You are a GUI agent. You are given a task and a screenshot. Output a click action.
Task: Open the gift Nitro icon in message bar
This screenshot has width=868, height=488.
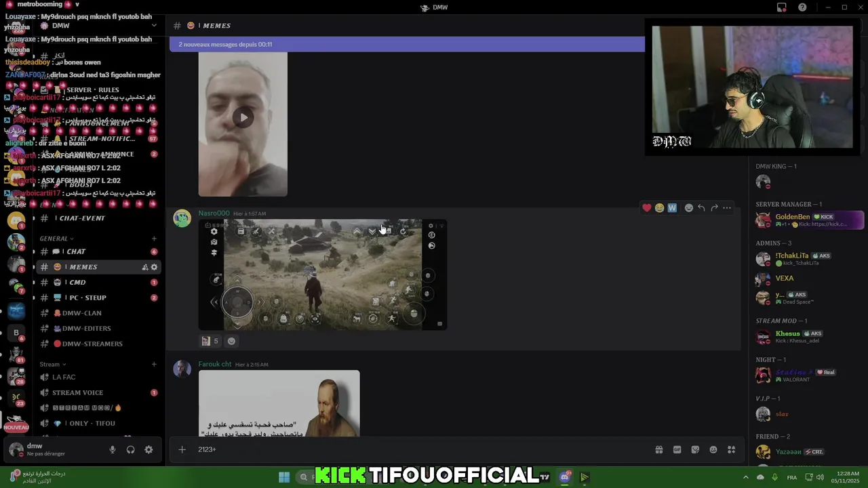click(x=658, y=449)
